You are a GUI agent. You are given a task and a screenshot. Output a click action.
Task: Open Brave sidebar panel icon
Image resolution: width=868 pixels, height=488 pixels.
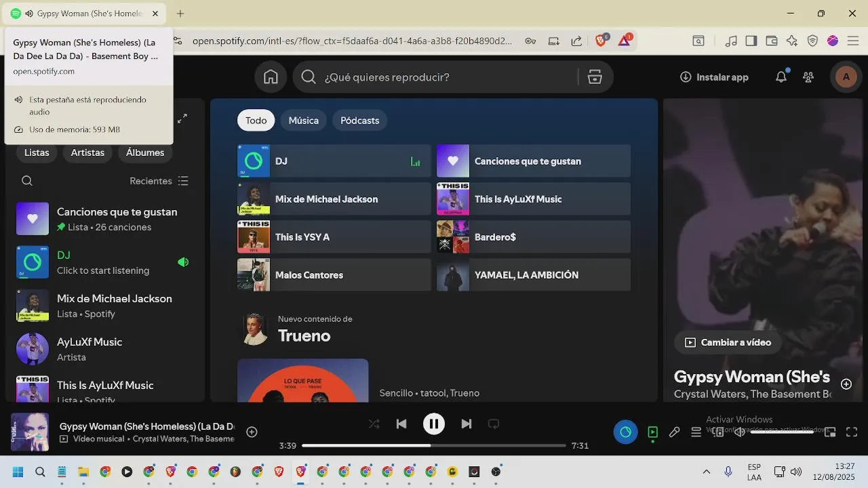coord(751,41)
